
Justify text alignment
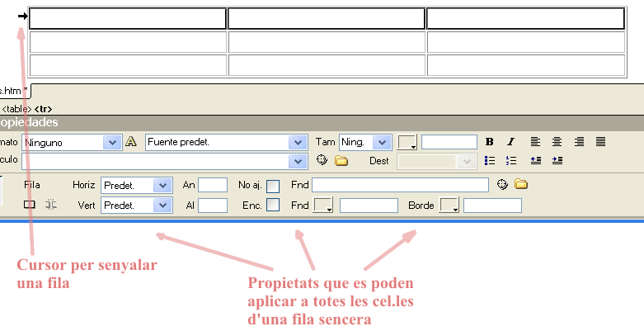[600, 142]
